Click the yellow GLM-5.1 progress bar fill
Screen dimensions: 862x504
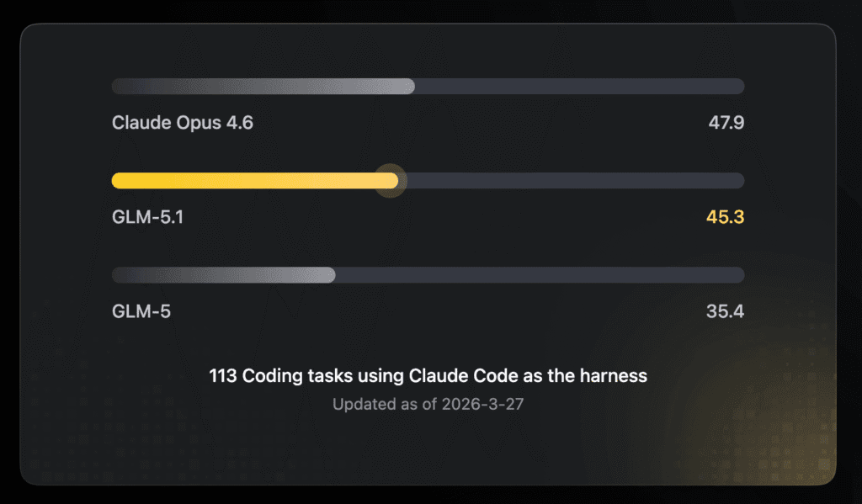[253, 180]
